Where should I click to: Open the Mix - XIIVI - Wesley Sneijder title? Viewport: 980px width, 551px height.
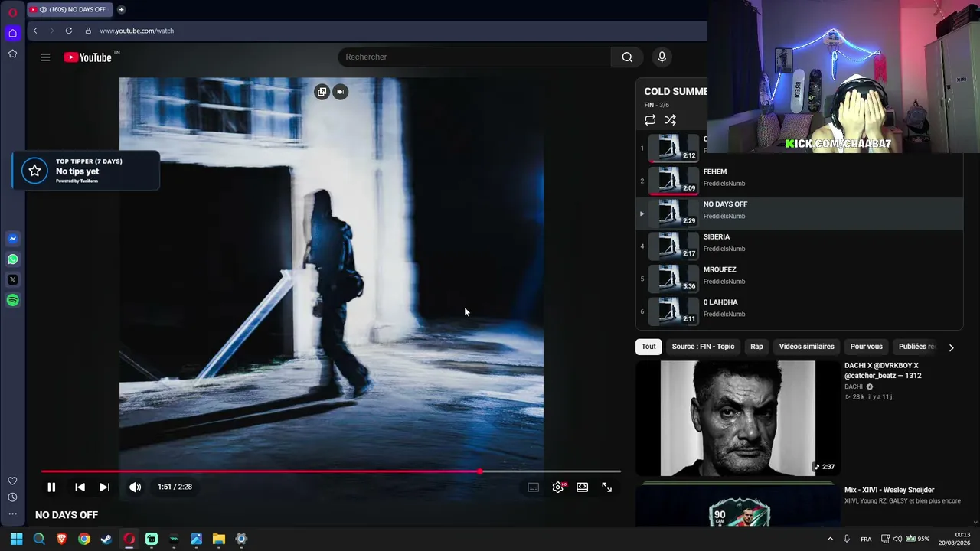(889, 490)
